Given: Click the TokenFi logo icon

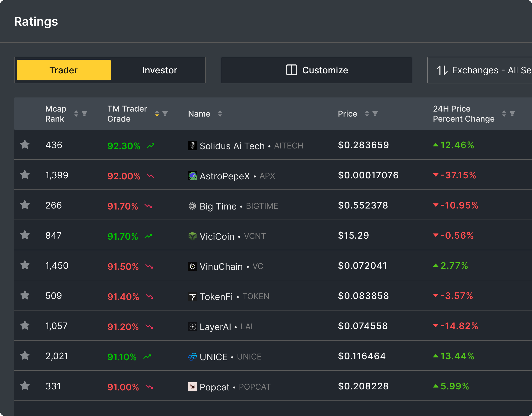Looking at the screenshot, I should pos(193,296).
